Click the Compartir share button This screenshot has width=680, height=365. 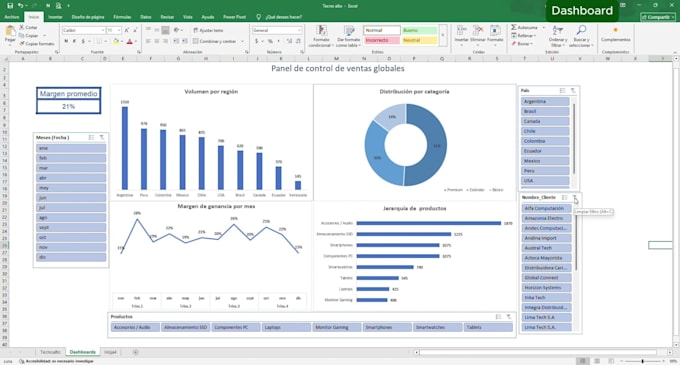(658, 17)
